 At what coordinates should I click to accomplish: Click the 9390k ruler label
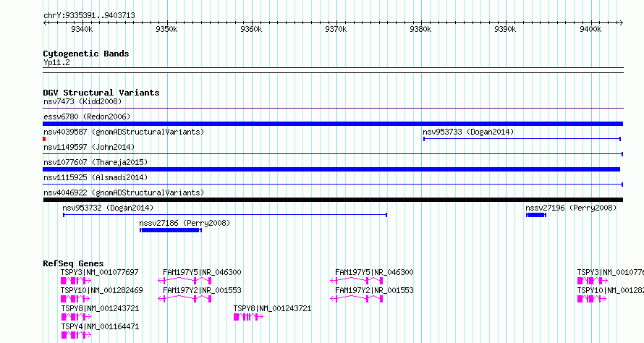pyautogui.click(x=505, y=29)
